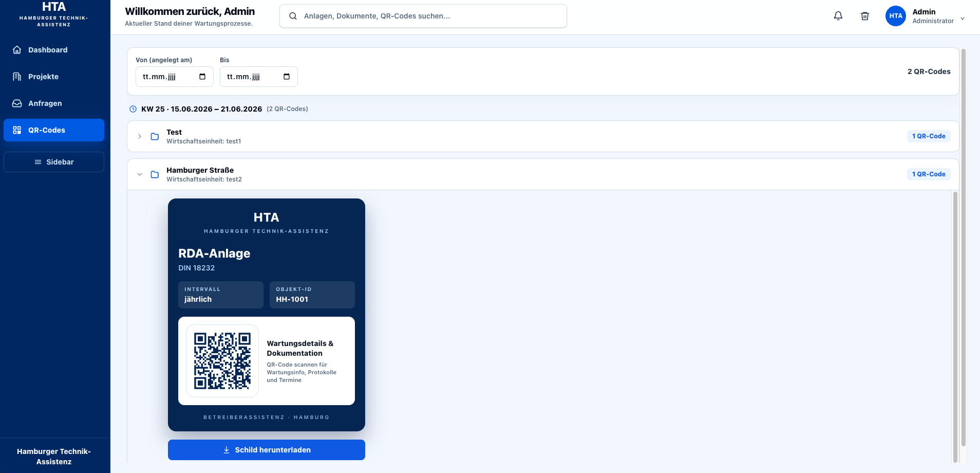This screenshot has height=473, width=980.
Task: Open calendar picker in Bis date field
Action: click(287, 77)
